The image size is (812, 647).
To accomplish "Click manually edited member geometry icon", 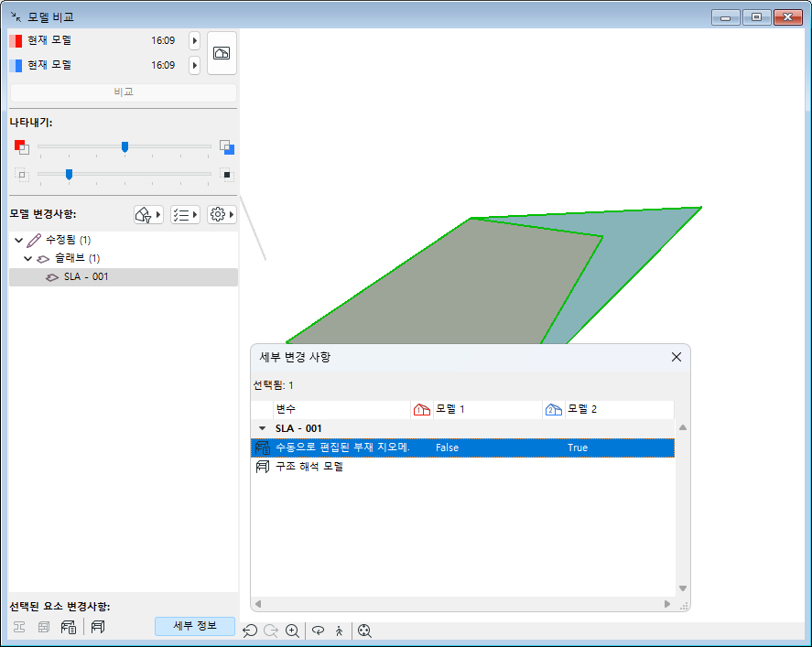I will 69,627.
